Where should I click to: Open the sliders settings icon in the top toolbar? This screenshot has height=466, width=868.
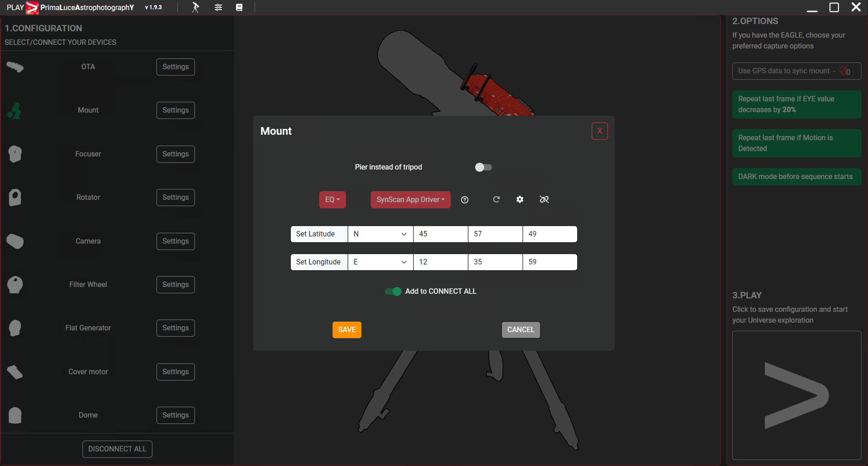click(x=218, y=7)
